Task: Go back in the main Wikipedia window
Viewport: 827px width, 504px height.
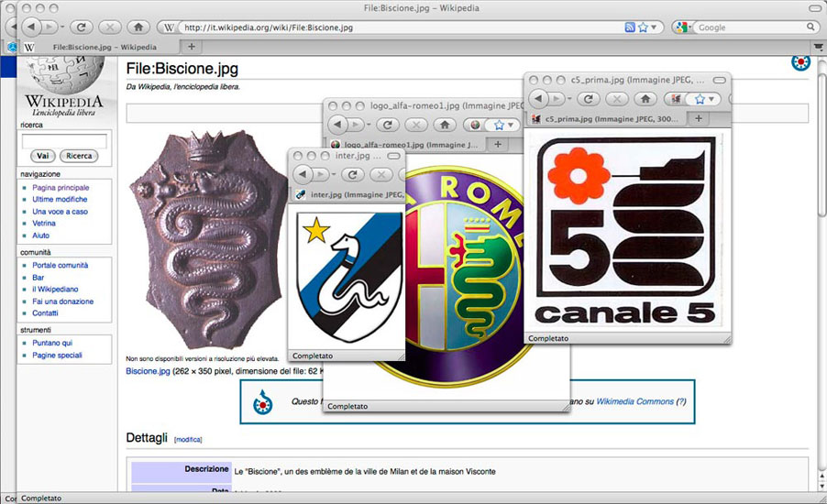Action: [x=32, y=27]
